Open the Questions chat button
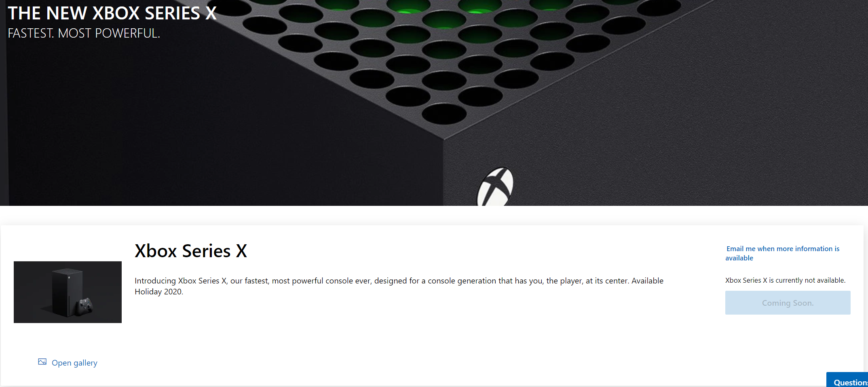Image resolution: width=868 pixels, height=387 pixels. tap(847, 380)
